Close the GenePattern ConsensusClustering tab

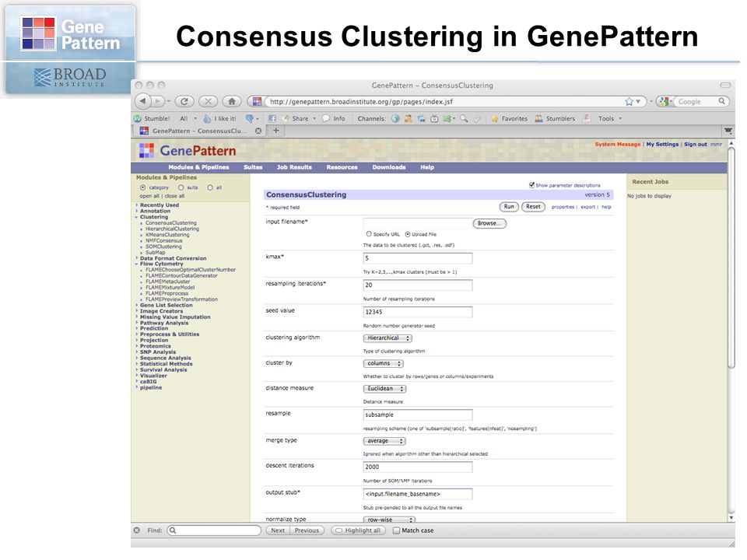pos(258,131)
